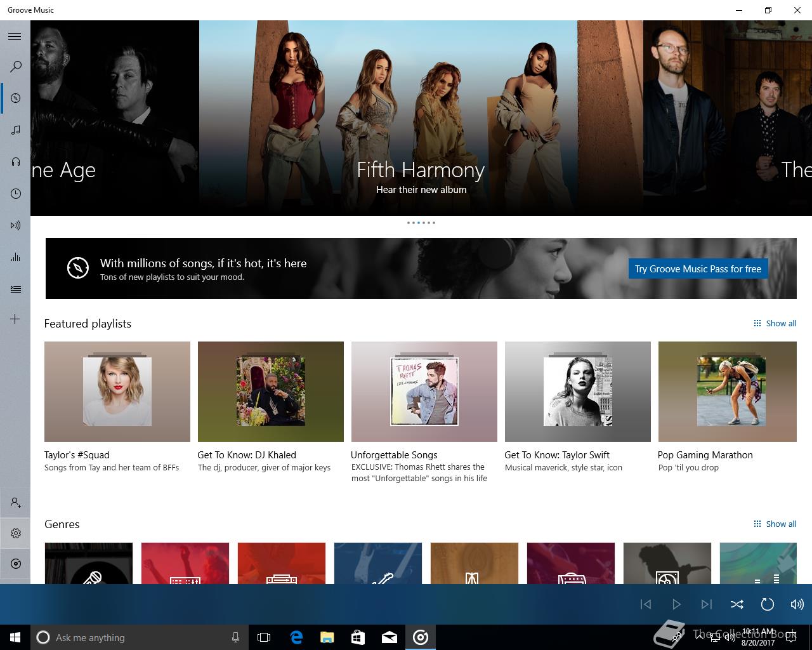812x650 pixels.
Task: Show all featured playlists
Action: 775,323
